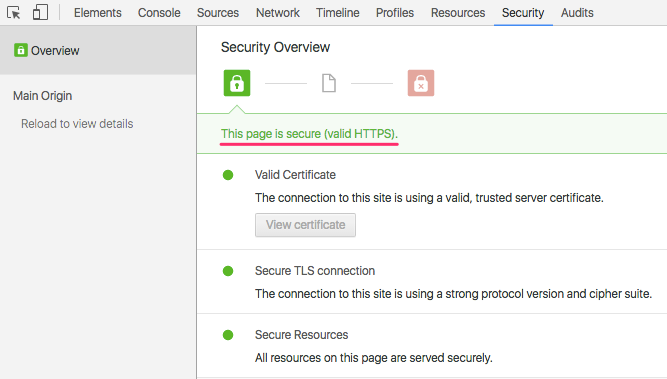Switch to the Console tab
Image resolution: width=667 pixels, height=379 pixels.
(159, 13)
